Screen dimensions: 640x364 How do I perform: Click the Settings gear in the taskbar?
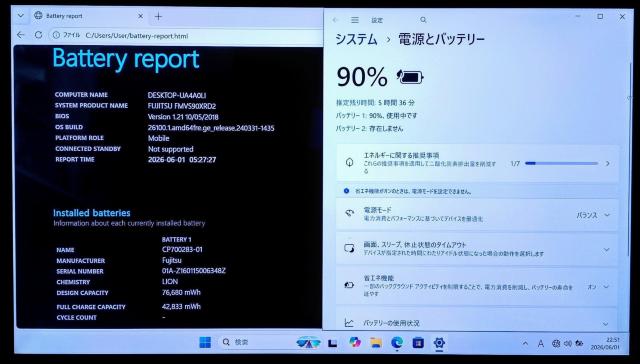click(x=439, y=343)
